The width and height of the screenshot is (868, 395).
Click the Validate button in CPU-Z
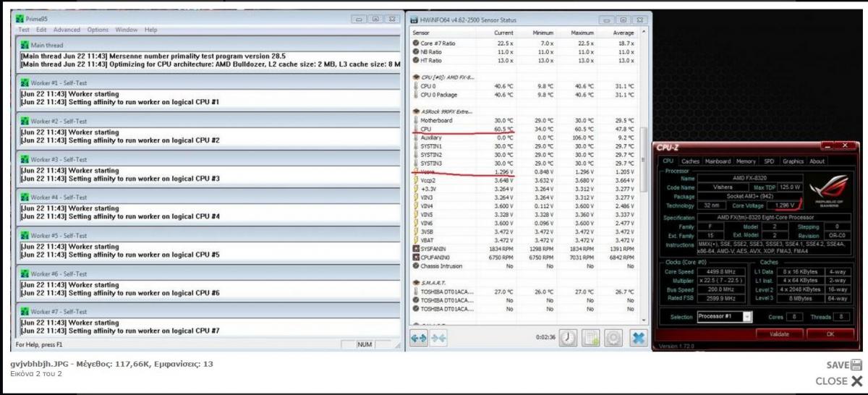coord(779,334)
